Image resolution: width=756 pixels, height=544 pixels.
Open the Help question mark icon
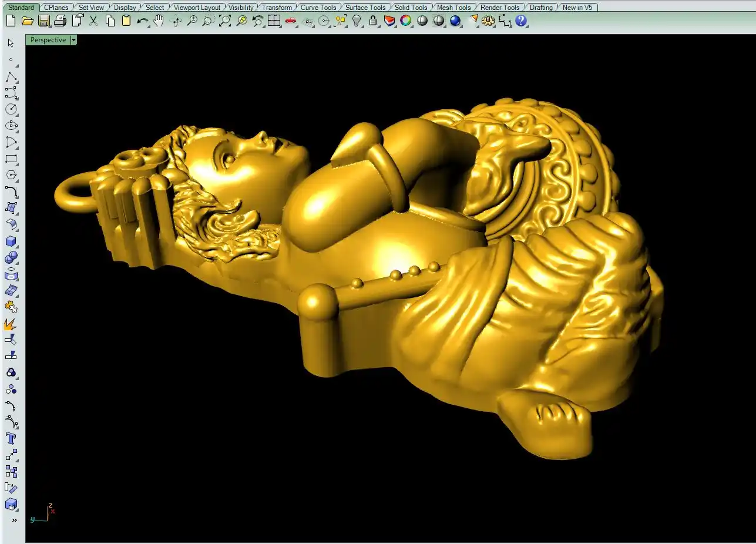521,21
